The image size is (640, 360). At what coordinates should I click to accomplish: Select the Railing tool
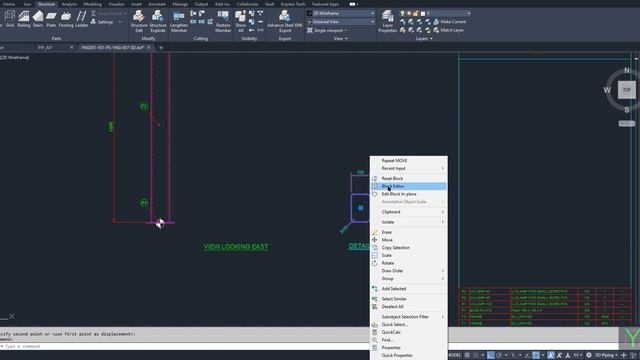point(24,19)
